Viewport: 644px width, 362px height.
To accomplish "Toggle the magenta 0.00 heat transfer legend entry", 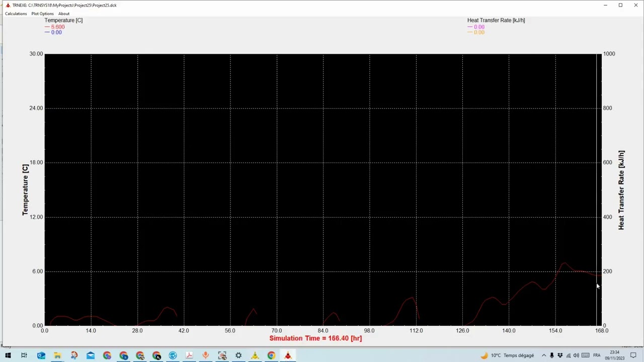I will [x=476, y=27].
